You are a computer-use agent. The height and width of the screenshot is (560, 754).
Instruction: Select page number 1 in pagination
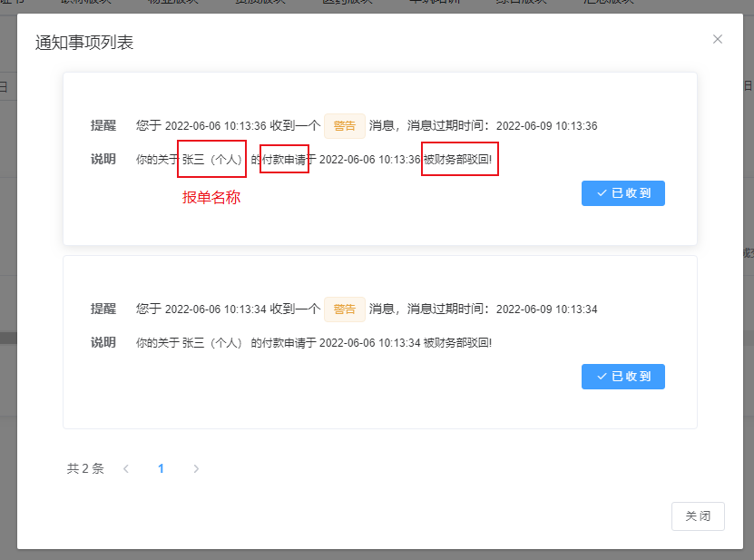coord(162,469)
